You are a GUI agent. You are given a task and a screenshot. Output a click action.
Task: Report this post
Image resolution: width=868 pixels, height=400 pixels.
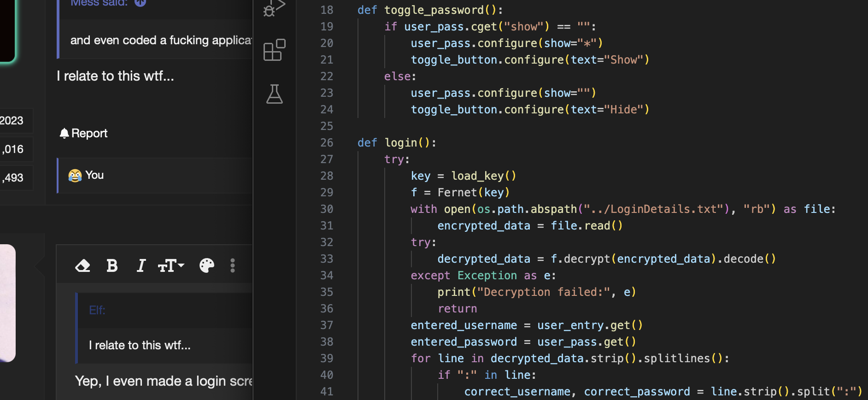(x=89, y=133)
